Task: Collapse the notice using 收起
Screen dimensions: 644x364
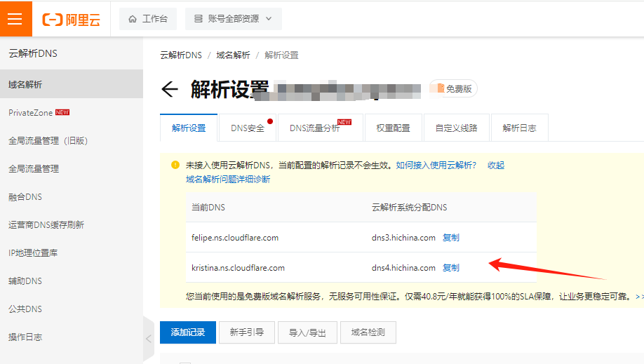Action: (x=496, y=166)
